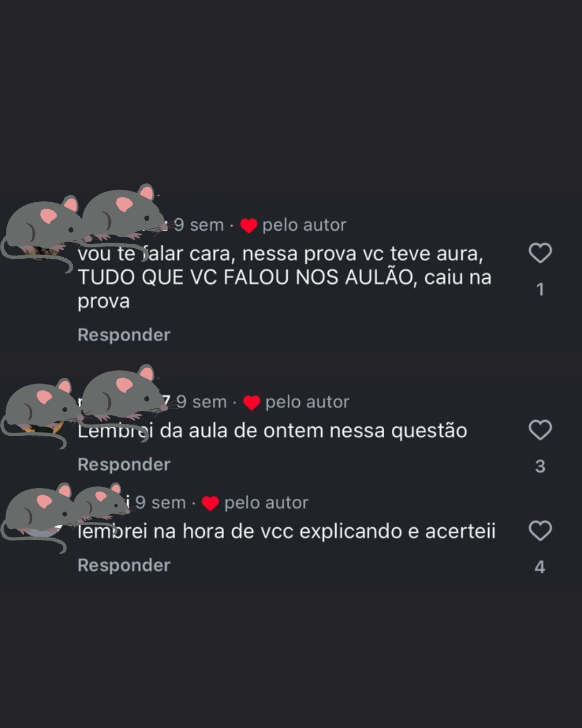Image resolution: width=582 pixels, height=728 pixels.
Task: Tap the rat hiding the username ending in 7
Action: point(123,394)
